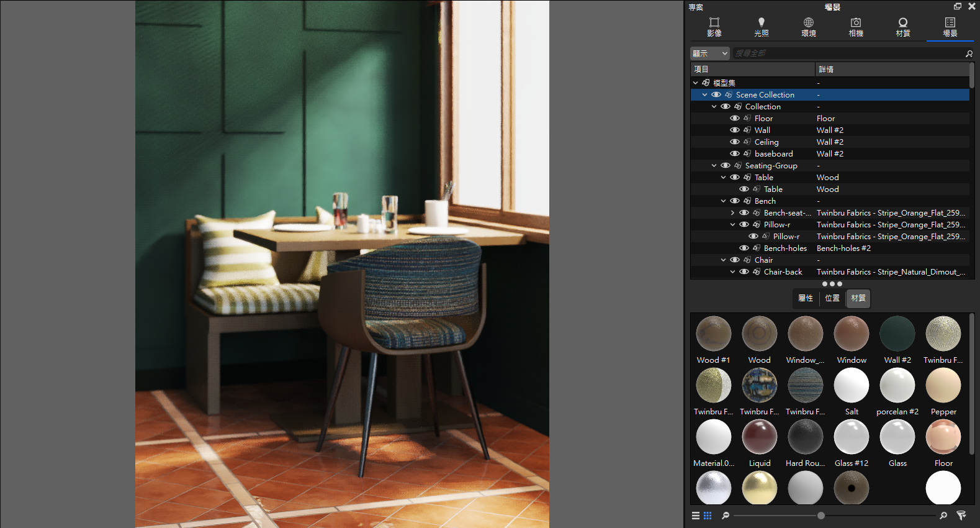Image resolution: width=980 pixels, height=528 pixels.
Task: Hide the Bench-holes part
Action: pos(744,248)
